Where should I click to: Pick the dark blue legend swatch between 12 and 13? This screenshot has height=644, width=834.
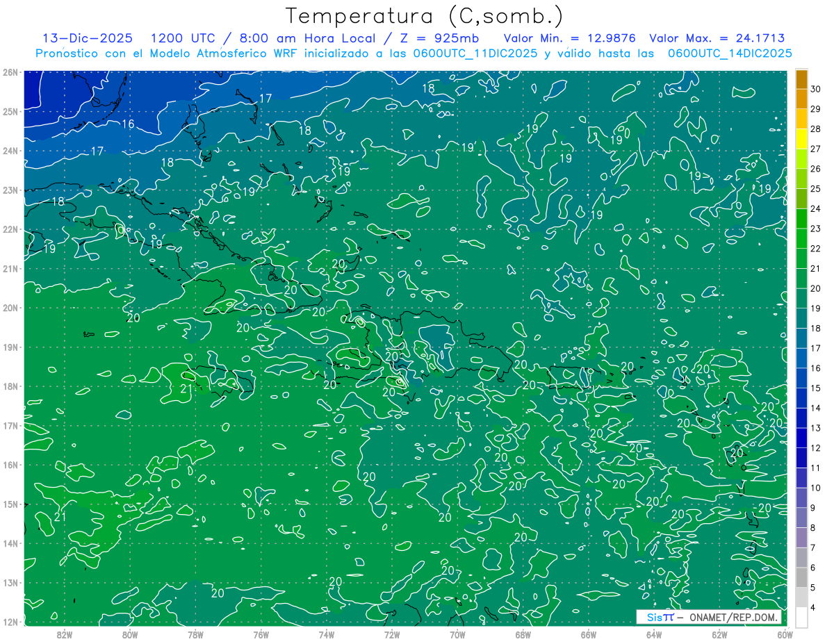click(x=801, y=438)
